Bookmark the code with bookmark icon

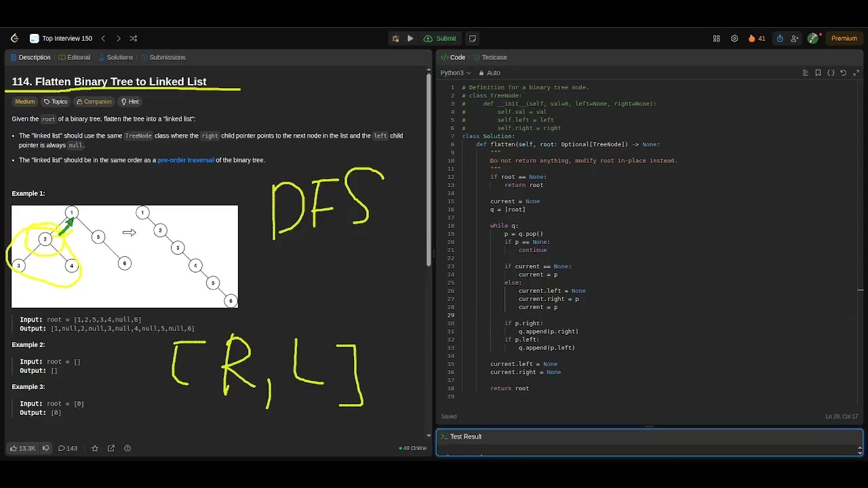tap(818, 73)
